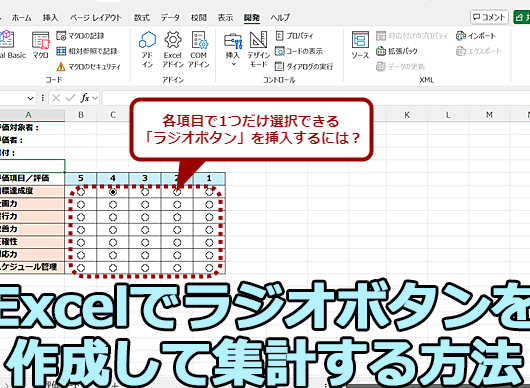This screenshot has width=530, height=388.
Task: Select radio button 2 in 対応力 row
Action: click(x=177, y=255)
